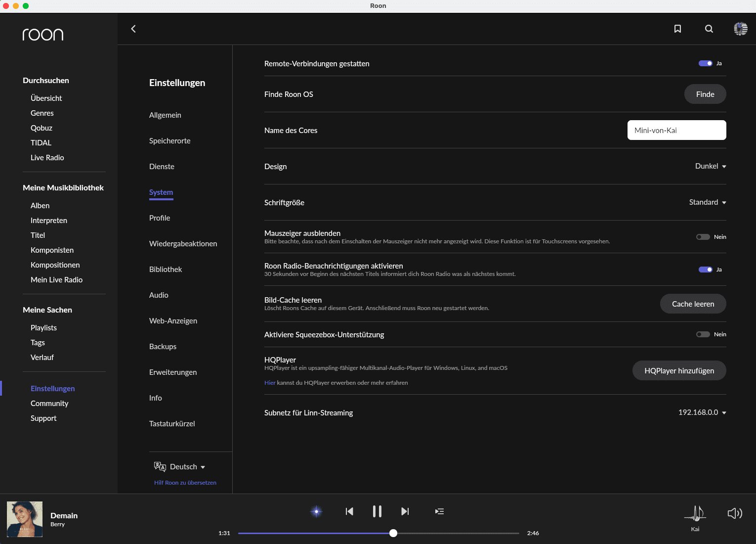Viewport: 756px width, 544px height.
Task: Open Titel in the sidebar
Action: click(x=38, y=235)
